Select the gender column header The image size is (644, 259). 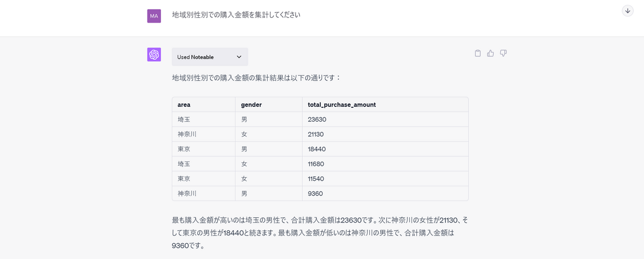[268, 105]
